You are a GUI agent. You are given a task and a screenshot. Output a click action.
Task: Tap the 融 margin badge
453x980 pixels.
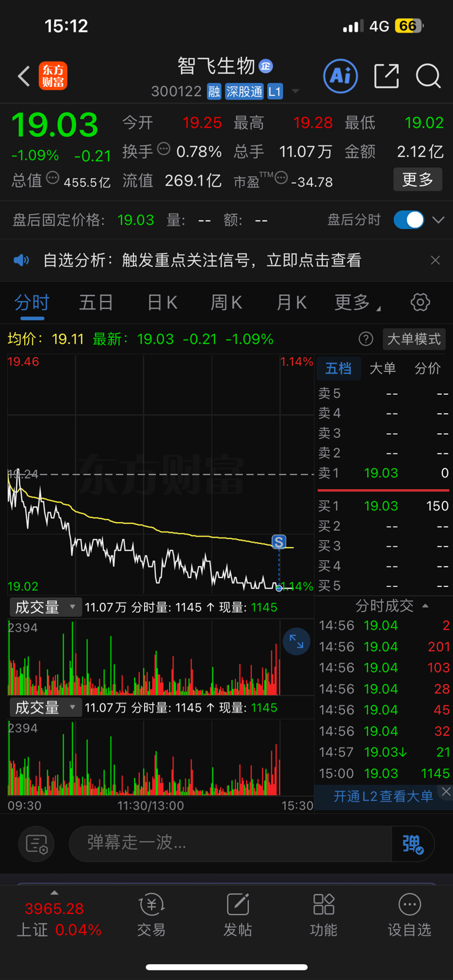pyautogui.click(x=214, y=91)
